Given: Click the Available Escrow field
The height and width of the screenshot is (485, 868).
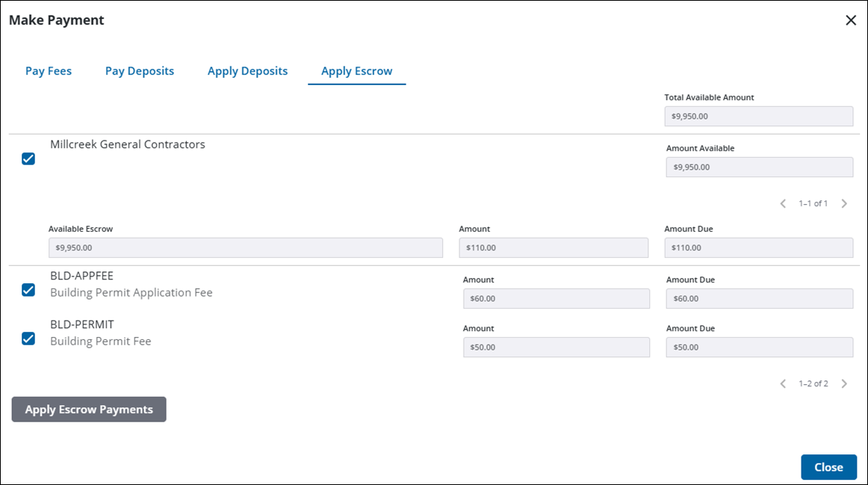Looking at the screenshot, I should pos(245,248).
